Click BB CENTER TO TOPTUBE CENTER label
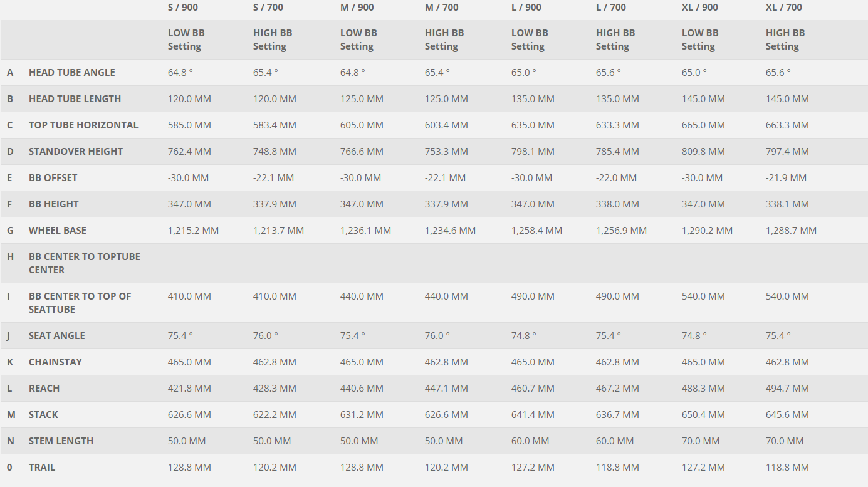The height and width of the screenshot is (487, 868). (84, 263)
